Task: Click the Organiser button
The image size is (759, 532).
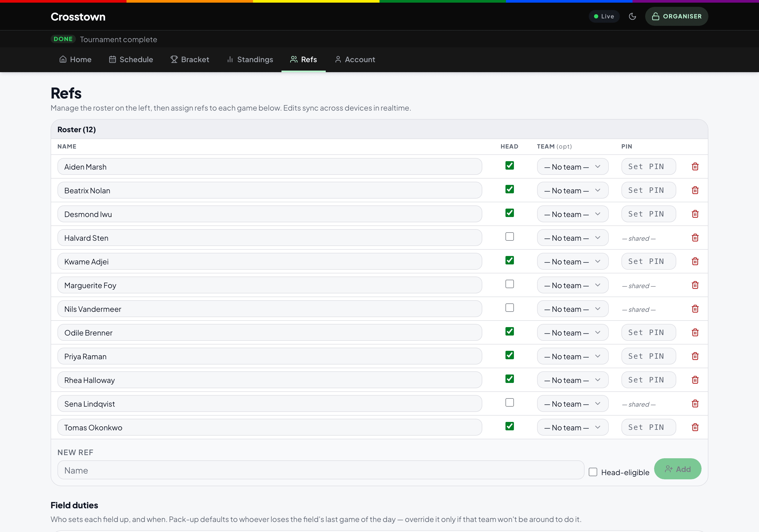Action: coord(676,16)
